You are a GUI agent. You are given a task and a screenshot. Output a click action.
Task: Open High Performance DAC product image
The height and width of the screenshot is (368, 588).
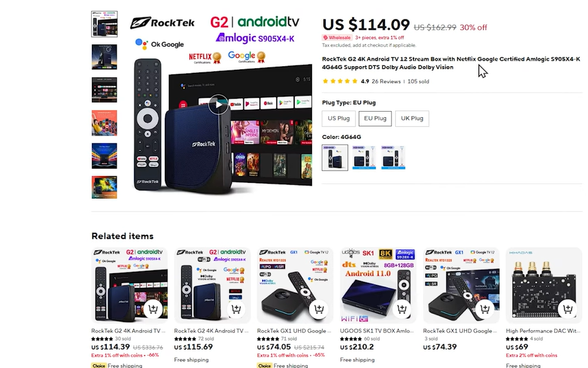point(544,285)
